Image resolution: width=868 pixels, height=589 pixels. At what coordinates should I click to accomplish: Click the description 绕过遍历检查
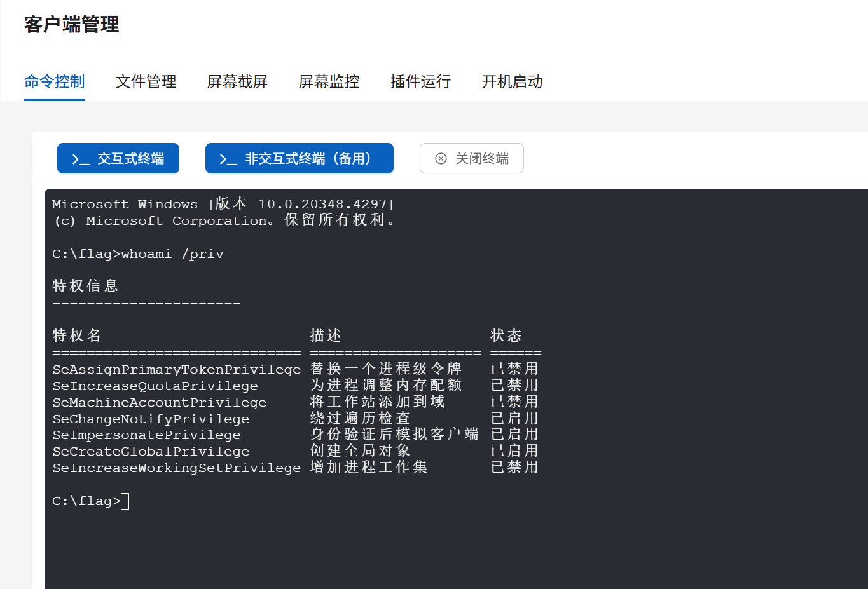pyautogui.click(x=361, y=418)
